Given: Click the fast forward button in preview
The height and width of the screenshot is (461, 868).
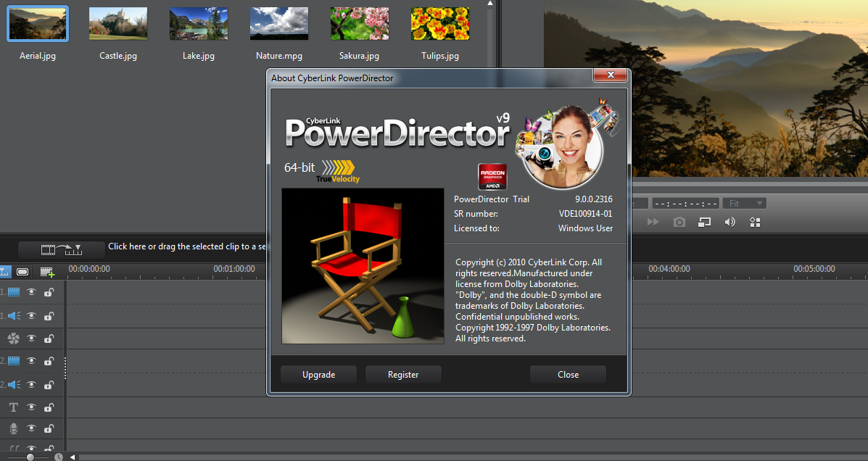Looking at the screenshot, I should (653, 222).
